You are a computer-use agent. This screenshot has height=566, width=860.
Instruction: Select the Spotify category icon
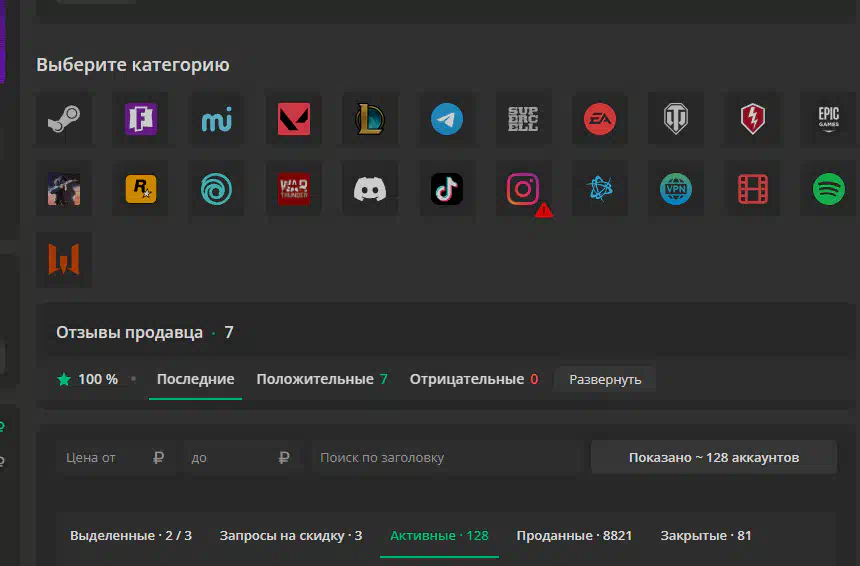tap(829, 189)
